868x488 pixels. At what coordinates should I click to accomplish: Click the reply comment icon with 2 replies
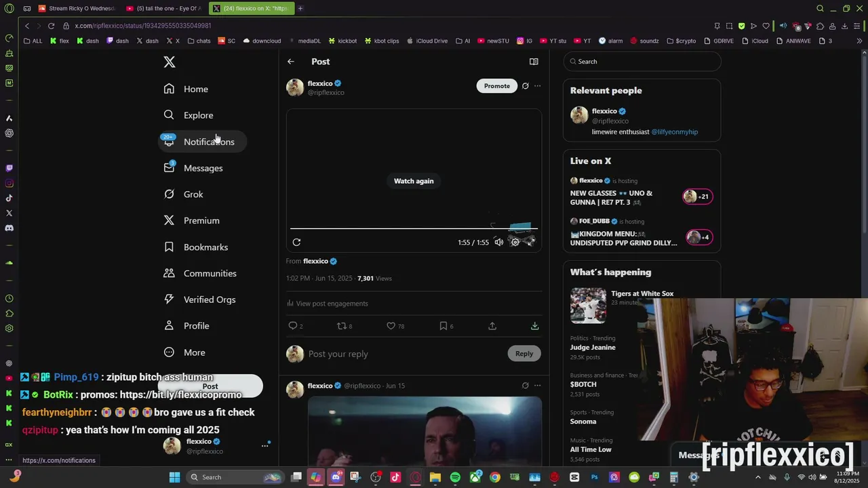pyautogui.click(x=293, y=326)
